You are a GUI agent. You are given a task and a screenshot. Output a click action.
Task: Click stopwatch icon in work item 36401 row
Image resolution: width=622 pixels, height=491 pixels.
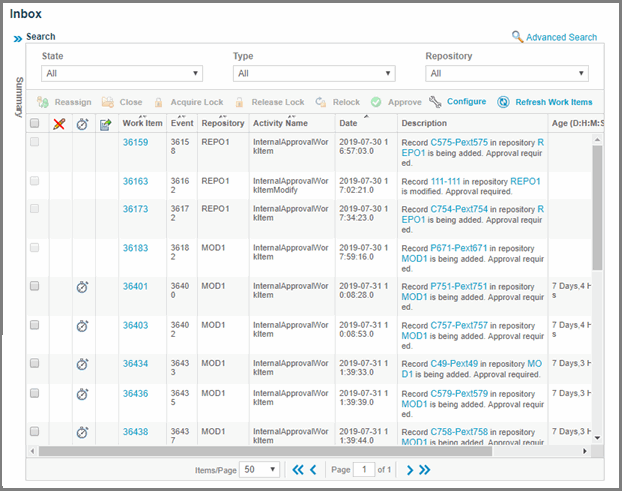coord(82,286)
